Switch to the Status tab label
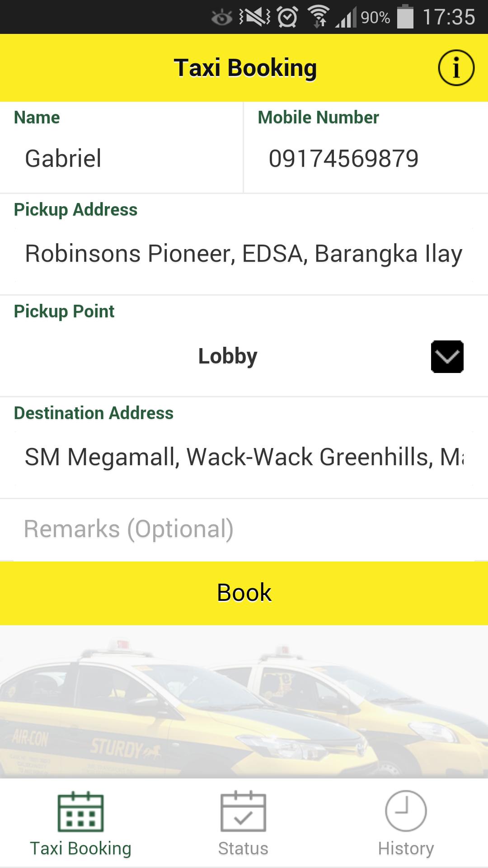 click(243, 849)
